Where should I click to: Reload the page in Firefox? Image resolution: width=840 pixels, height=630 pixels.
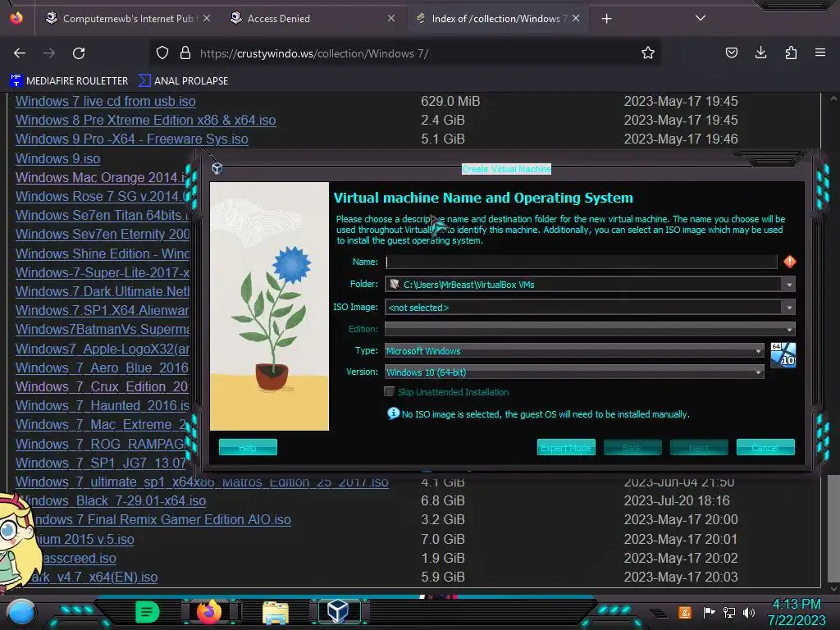point(79,53)
